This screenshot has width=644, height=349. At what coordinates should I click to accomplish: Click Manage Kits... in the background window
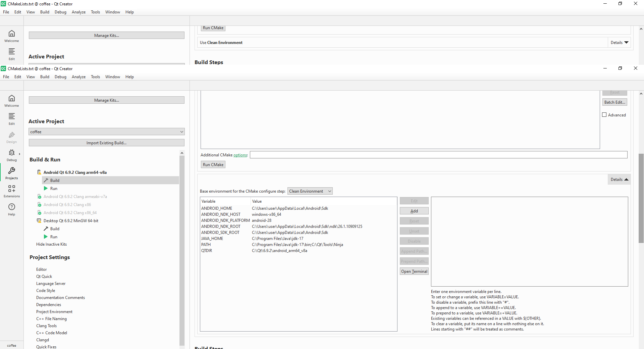point(107,35)
